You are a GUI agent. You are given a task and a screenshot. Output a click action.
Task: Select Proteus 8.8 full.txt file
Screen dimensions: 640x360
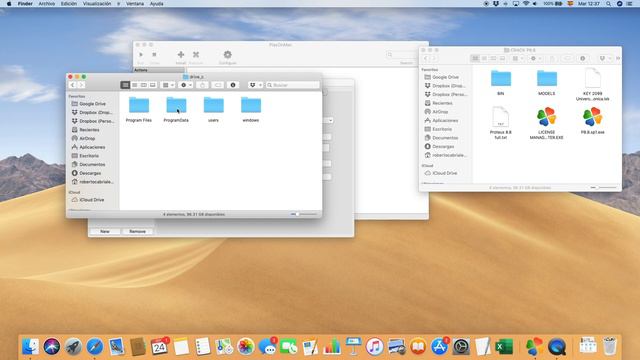(501, 123)
